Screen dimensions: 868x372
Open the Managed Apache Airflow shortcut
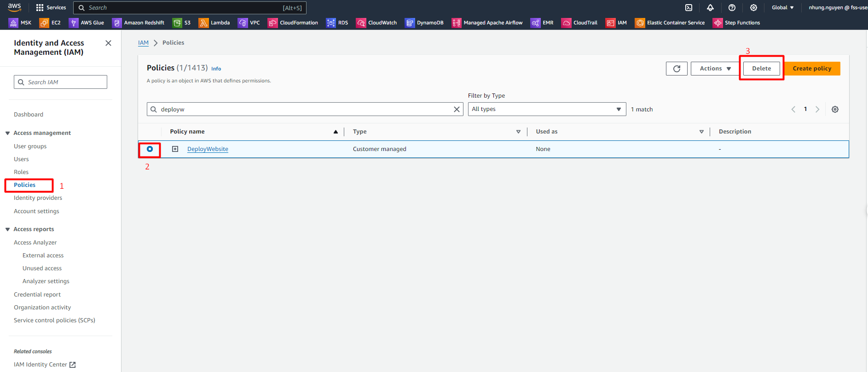pyautogui.click(x=487, y=23)
